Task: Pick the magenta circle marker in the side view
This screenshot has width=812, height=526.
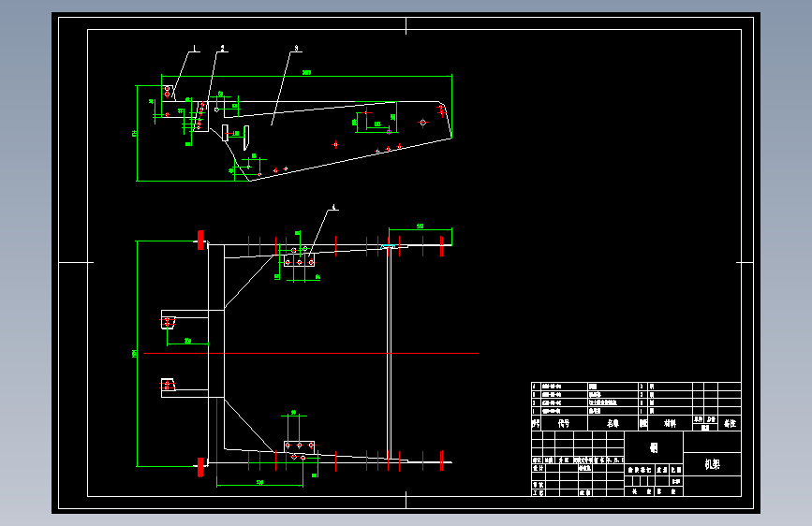Action: 389,132
